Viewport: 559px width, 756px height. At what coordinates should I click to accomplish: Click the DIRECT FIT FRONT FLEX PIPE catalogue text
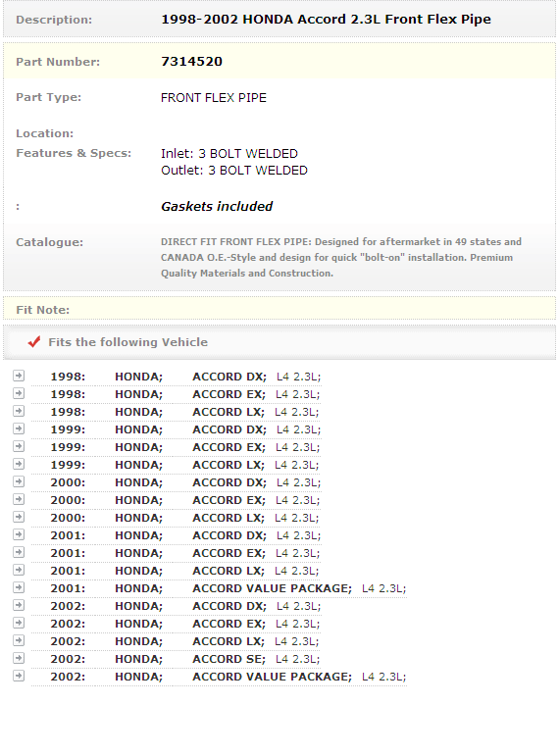[x=341, y=258]
